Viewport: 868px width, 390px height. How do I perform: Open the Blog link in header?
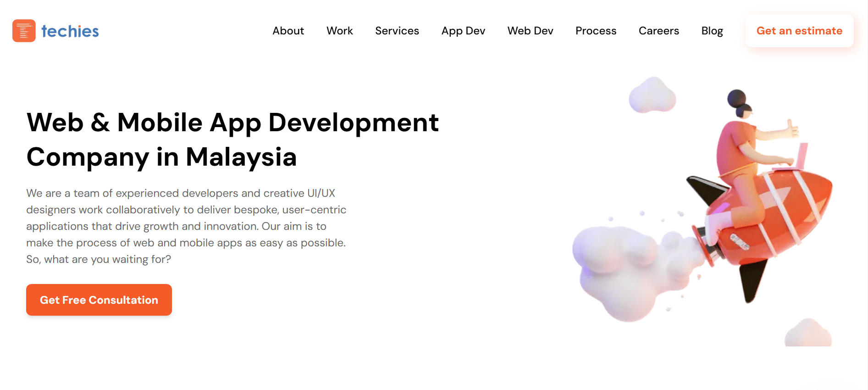pyautogui.click(x=712, y=31)
